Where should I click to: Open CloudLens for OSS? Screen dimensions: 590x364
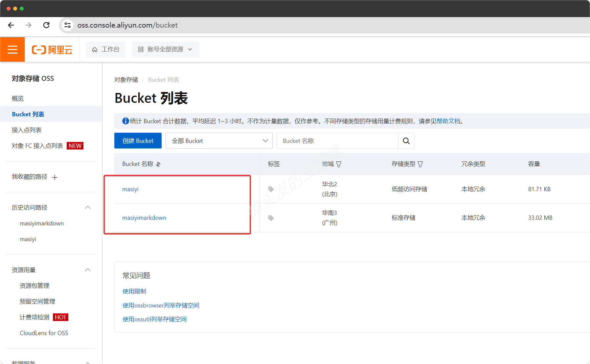tap(44, 333)
